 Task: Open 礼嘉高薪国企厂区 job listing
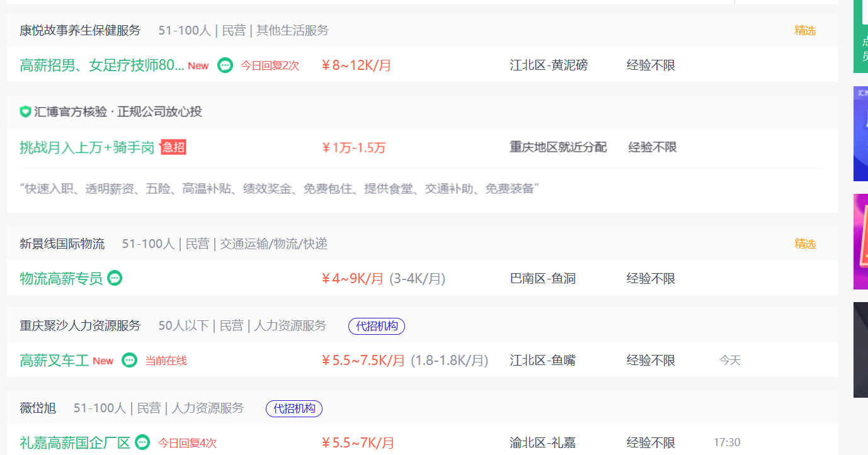point(75,442)
